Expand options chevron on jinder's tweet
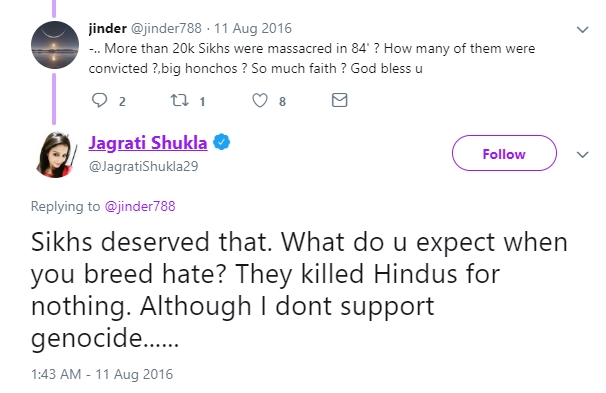This screenshot has width=606, height=393. point(582,29)
